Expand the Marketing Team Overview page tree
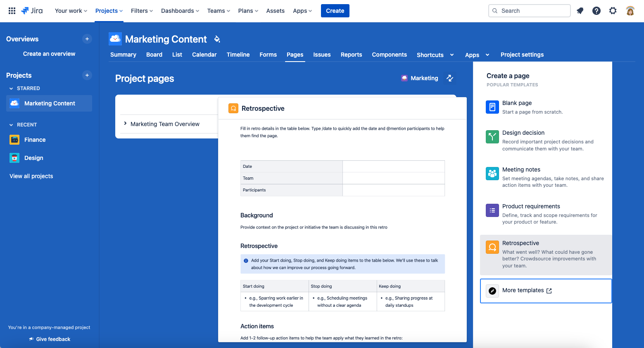 [x=125, y=124]
